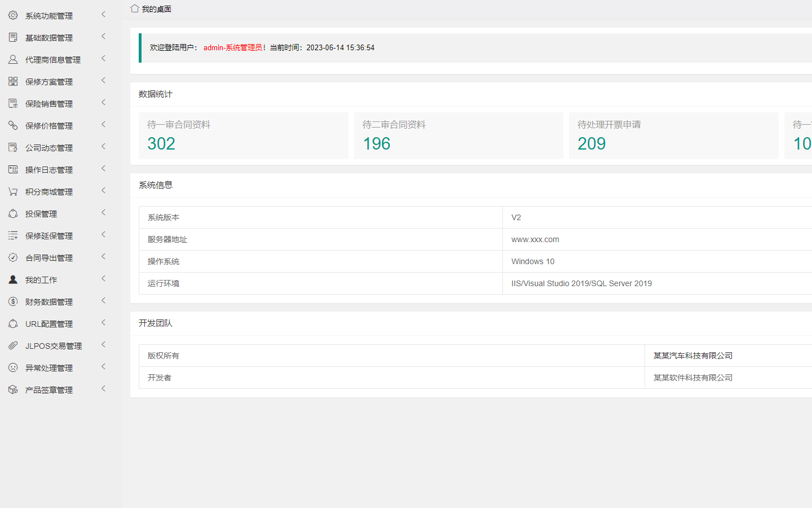Click the gear icon for 系统功能管理
Image resolution: width=812 pixels, height=508 pixels.
click(x=13, y=15)
